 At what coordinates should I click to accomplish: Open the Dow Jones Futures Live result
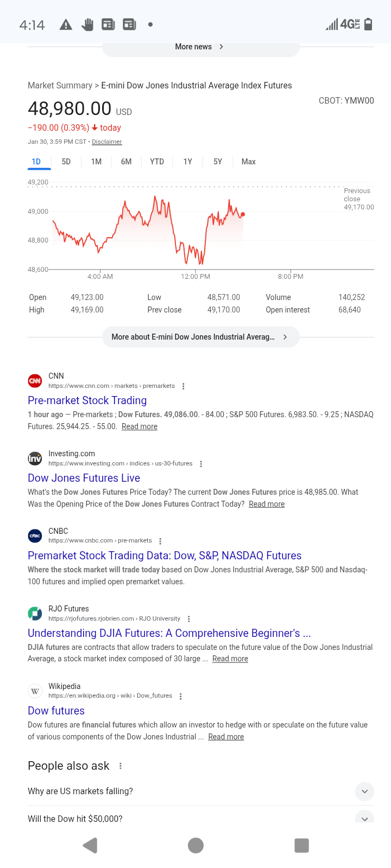[x=84, y=478]
